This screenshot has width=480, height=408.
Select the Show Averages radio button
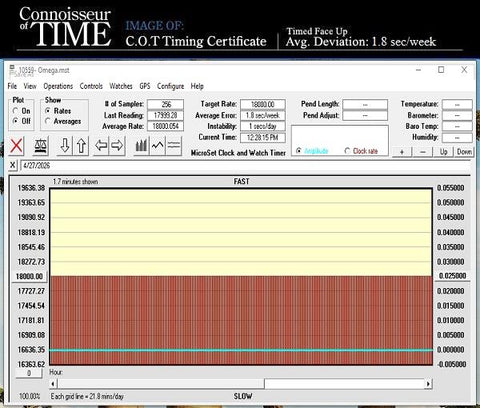[48, 121]
